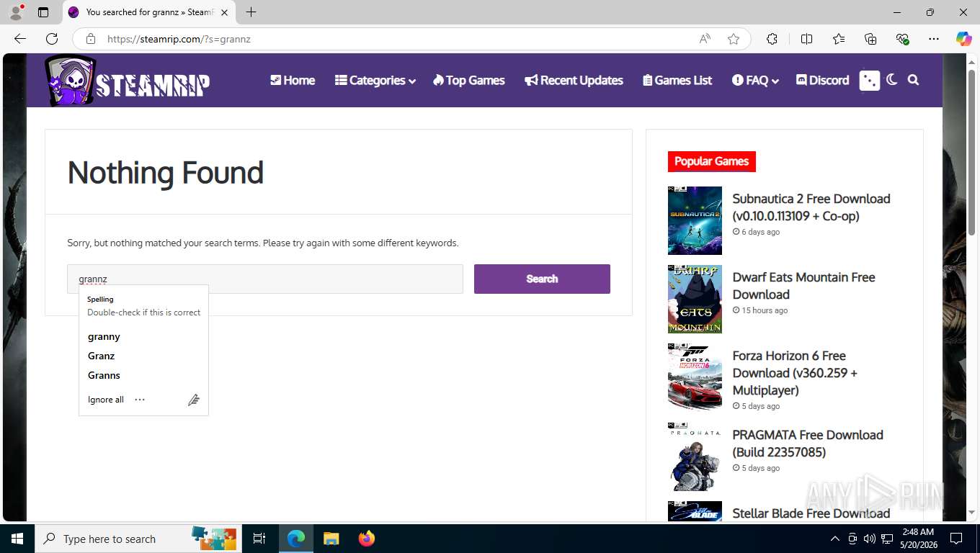
Task: Open Dwarf Eats Mountain Free Download link
Action: pyautogui.click(x=803, y=286)
